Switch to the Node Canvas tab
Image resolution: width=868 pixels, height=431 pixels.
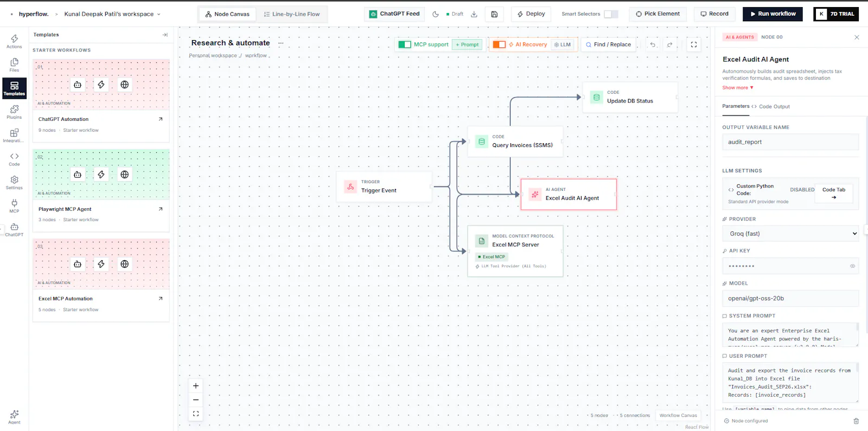227,14
